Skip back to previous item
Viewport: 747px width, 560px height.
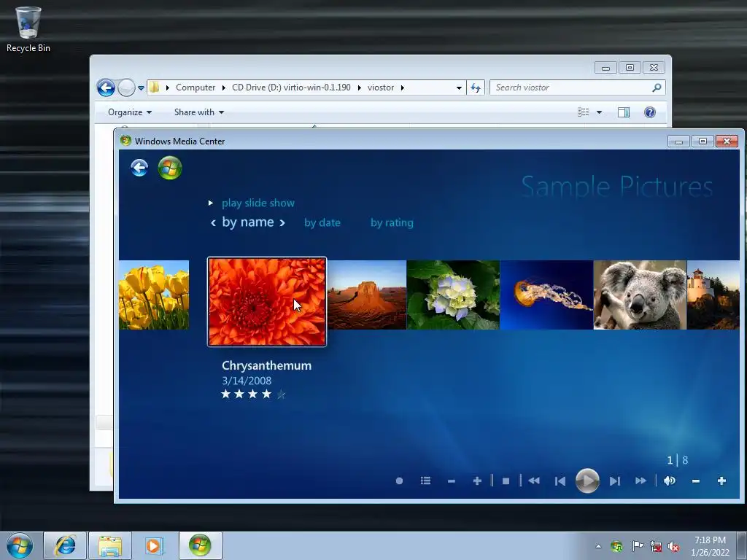(560, 481)
